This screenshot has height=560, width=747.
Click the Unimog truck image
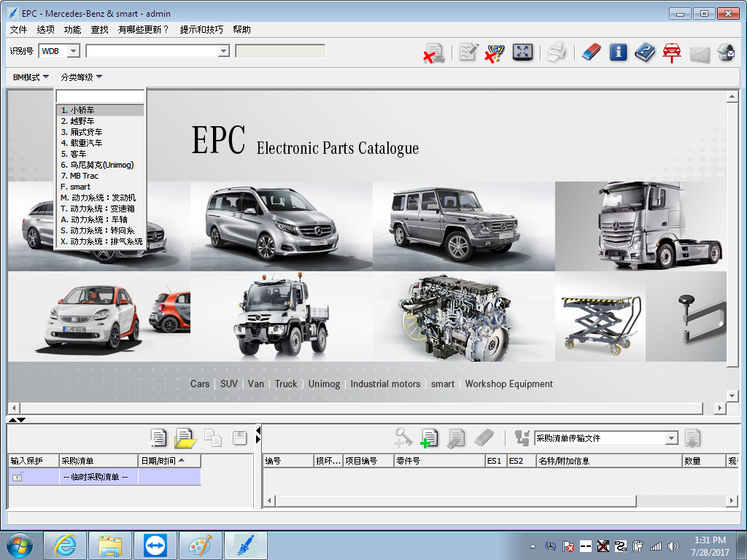pos(281,316)
